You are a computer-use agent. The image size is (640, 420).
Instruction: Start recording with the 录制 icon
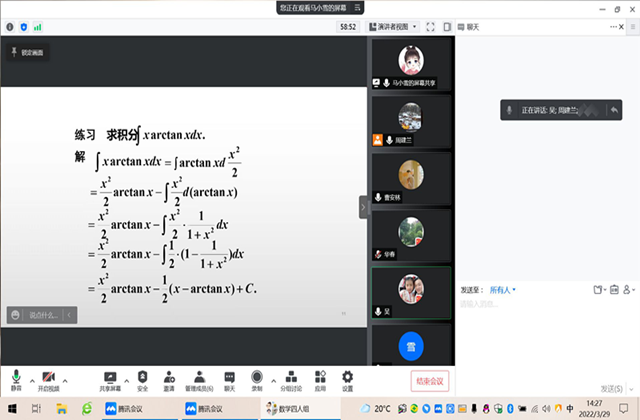point(257,377)
